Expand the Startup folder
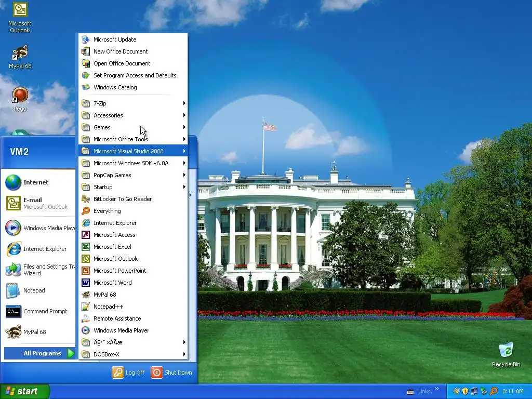The image size is (532, 399). pos(133,187)
